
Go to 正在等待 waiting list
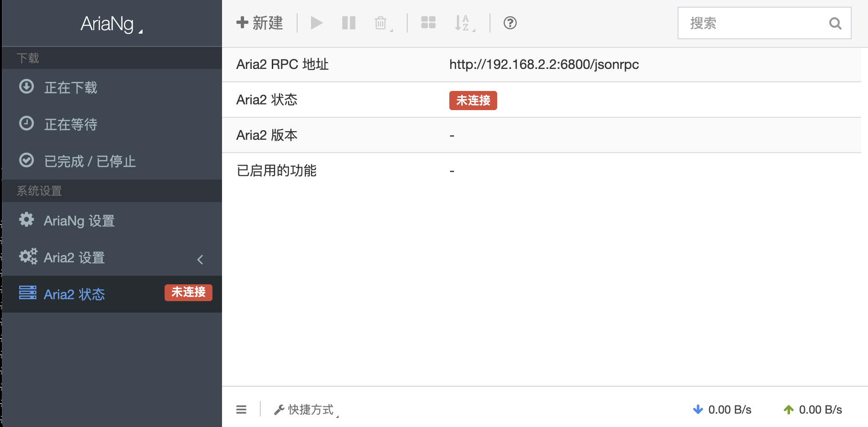click(112, 124)
